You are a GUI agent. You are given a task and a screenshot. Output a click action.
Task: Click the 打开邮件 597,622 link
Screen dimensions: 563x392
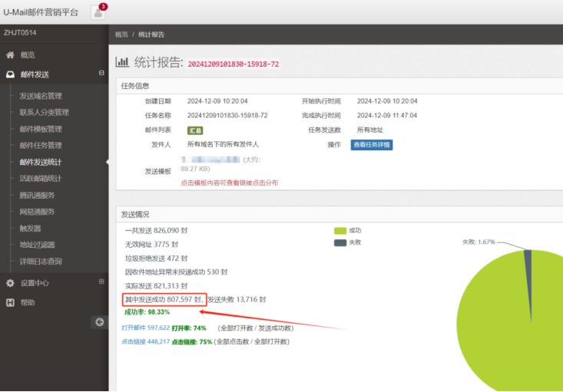[x=145, y=328]
